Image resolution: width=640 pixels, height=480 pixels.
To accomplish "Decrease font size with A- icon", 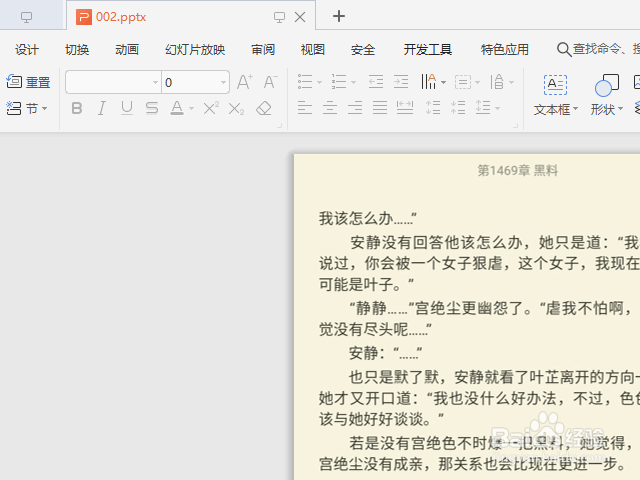I will point(270,82).
